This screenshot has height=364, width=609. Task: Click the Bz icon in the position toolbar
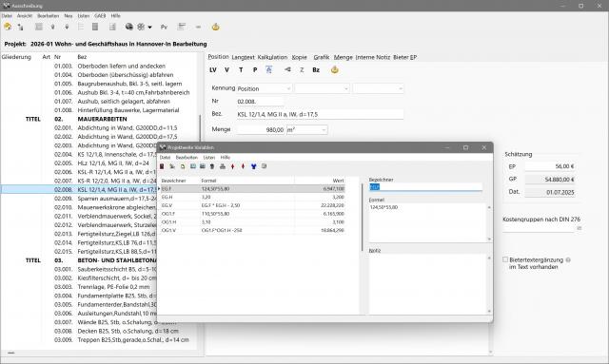[x=316, y=69]
